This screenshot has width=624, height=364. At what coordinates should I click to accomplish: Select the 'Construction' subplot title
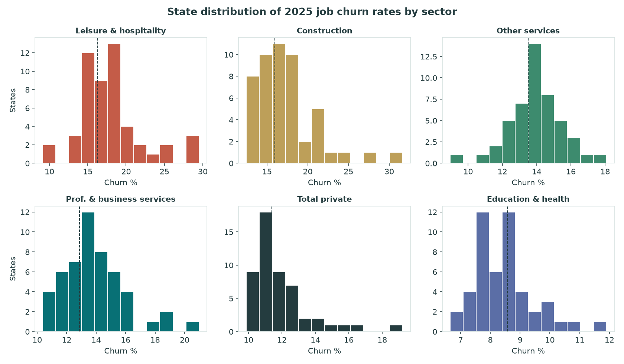pos(324,31)
